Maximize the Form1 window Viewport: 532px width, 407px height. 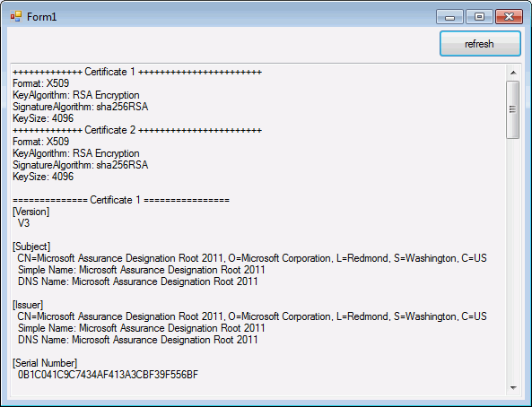[x=479, y=17]
